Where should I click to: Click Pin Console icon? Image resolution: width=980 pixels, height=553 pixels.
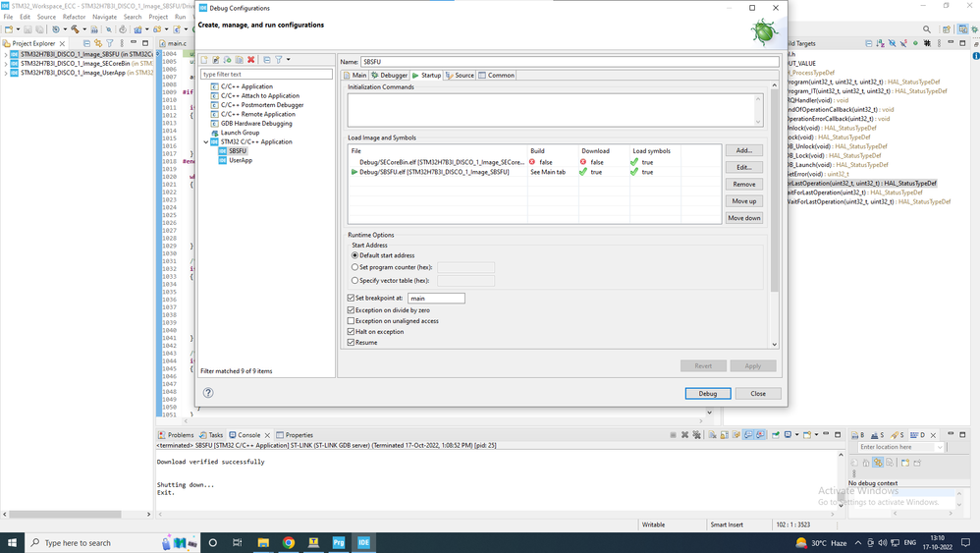[x=776, y=435]
